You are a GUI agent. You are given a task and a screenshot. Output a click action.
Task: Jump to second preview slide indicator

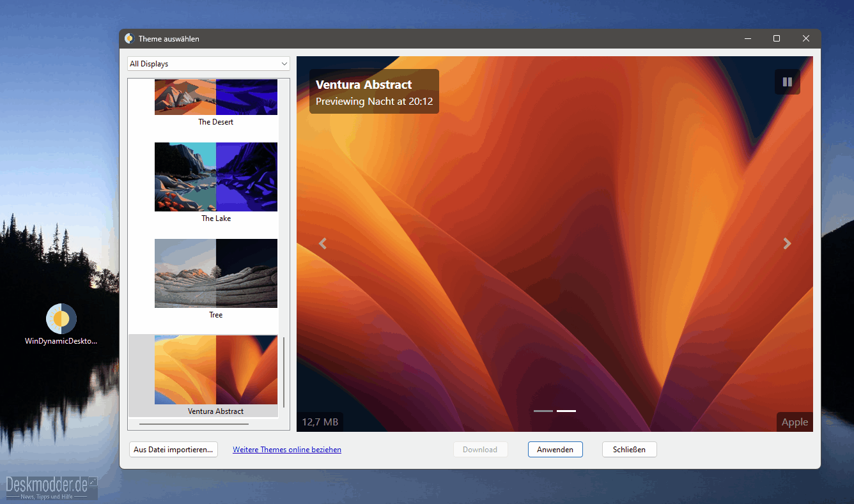coord(566,411)
